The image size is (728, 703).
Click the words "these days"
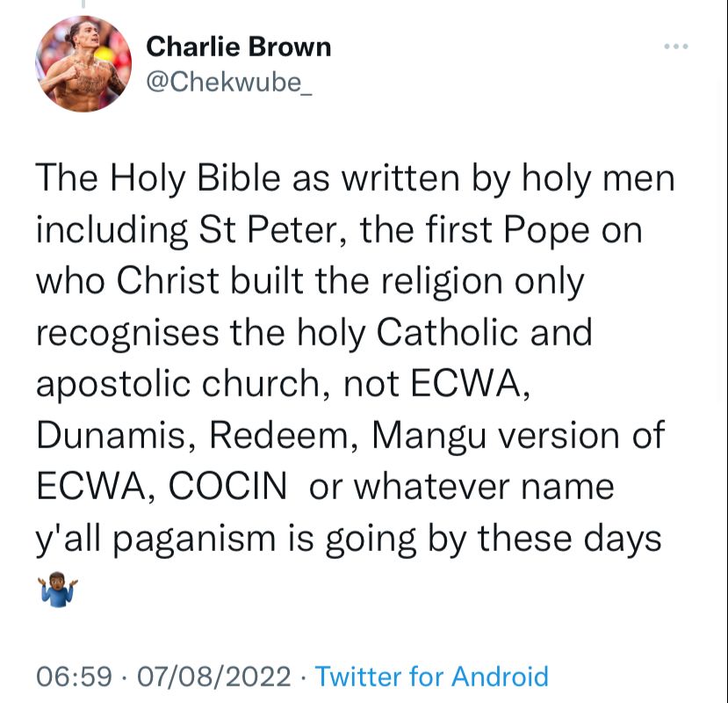(569, 538)
